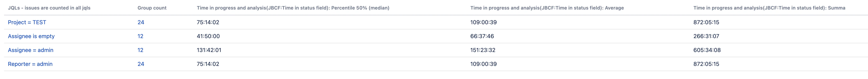
Task: Click the JQLs column header
Action: 49,8
